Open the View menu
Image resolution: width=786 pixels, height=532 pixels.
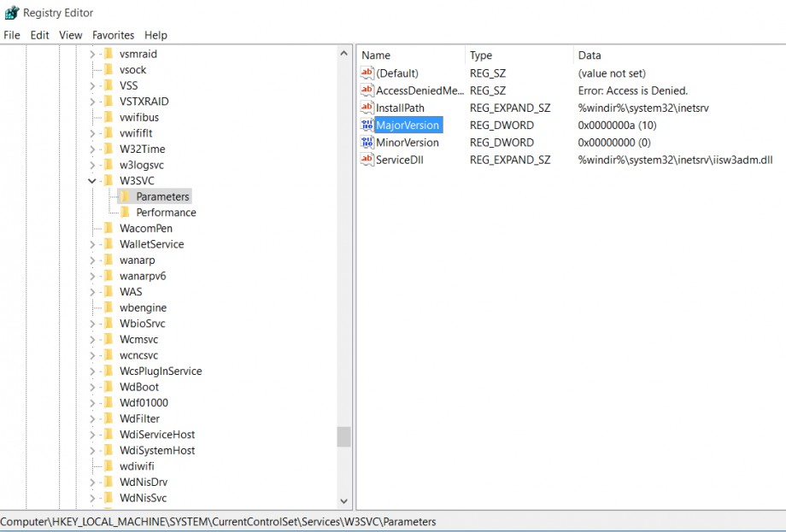[x=70, y=35]
